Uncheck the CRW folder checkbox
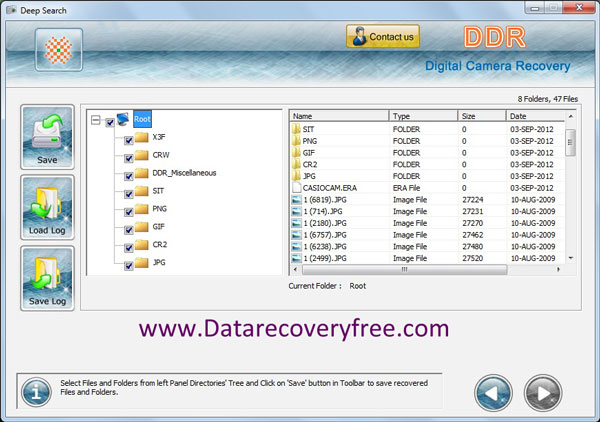 (x=129, y=158)
